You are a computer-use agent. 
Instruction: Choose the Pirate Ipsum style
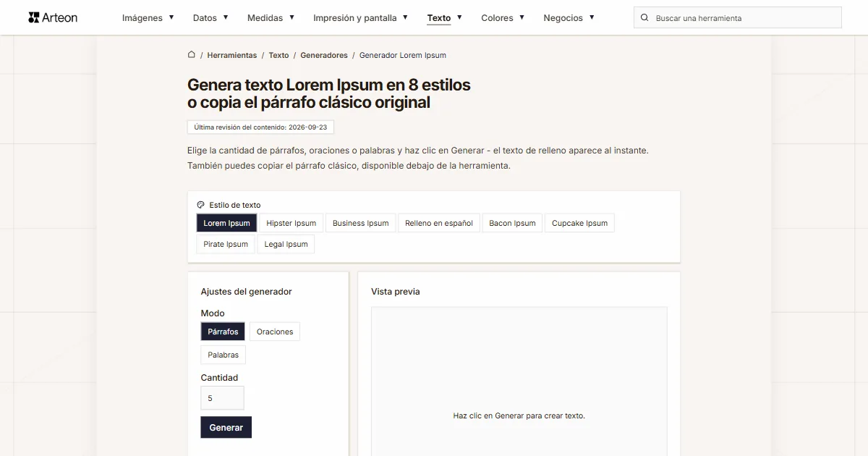pyautogui.click(x=226, y=244)
